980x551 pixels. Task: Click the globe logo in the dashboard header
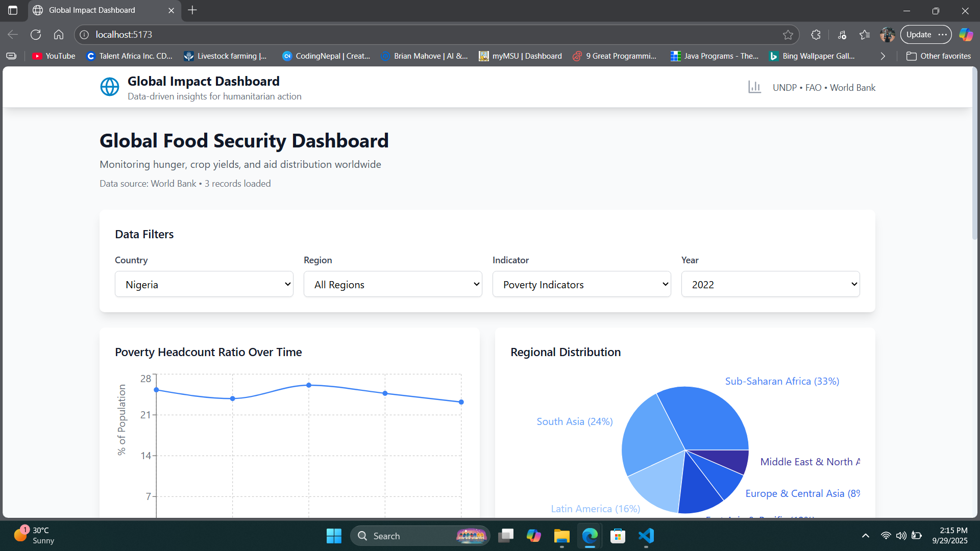point(110,87)
